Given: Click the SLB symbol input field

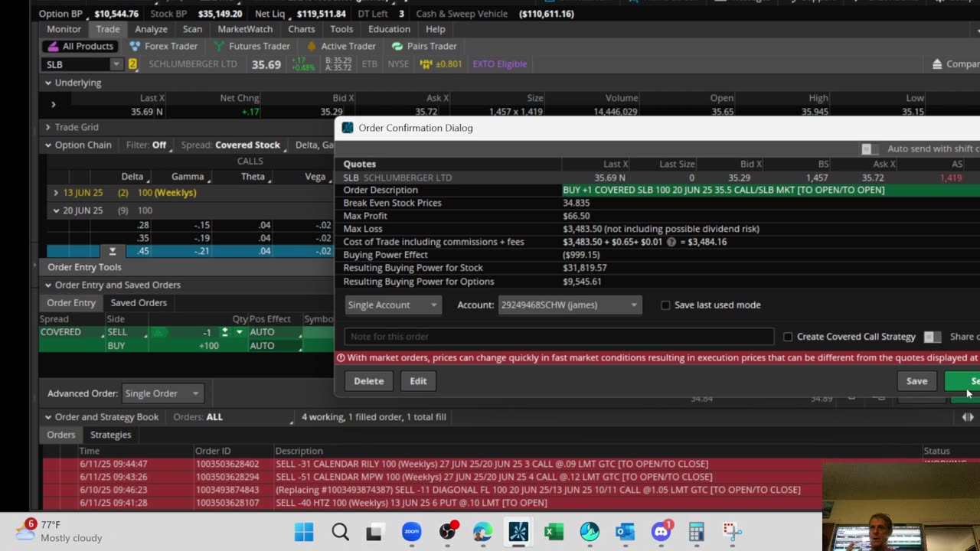Looking at the screenshot, I should [76, 64].
